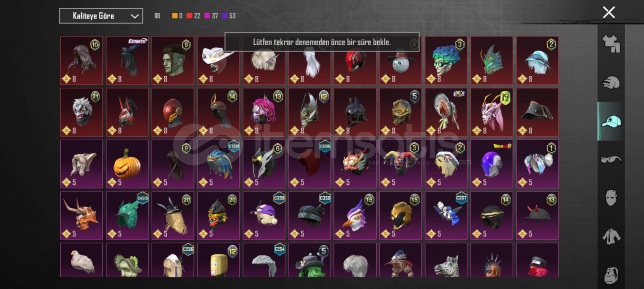Open the jacket category icon
This screenshot has height=289, width=644.
click(611, 236)
